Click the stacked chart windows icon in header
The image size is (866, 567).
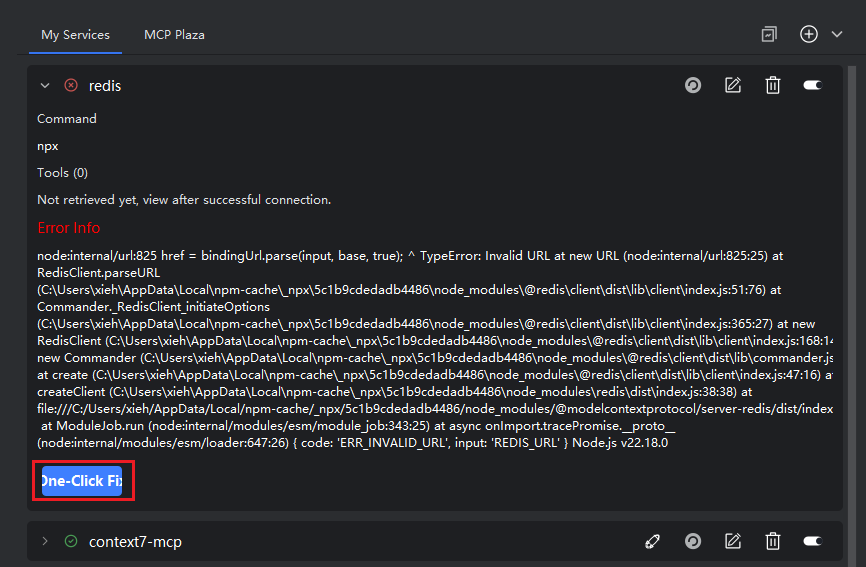pyautogui.click(x=769, y=34)
